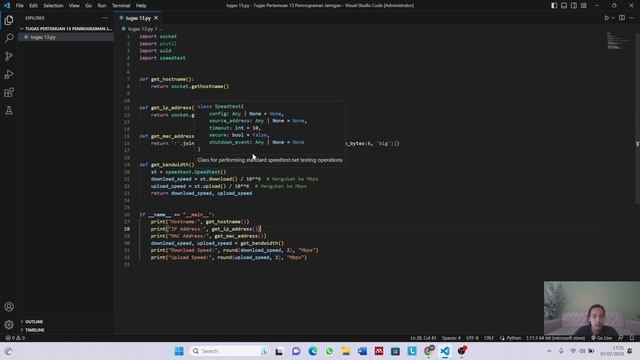Select the Python 3.11.3 interpreter entry
Image resolution: width=640 pixels, height=360 pixels.
click(555, 338)
